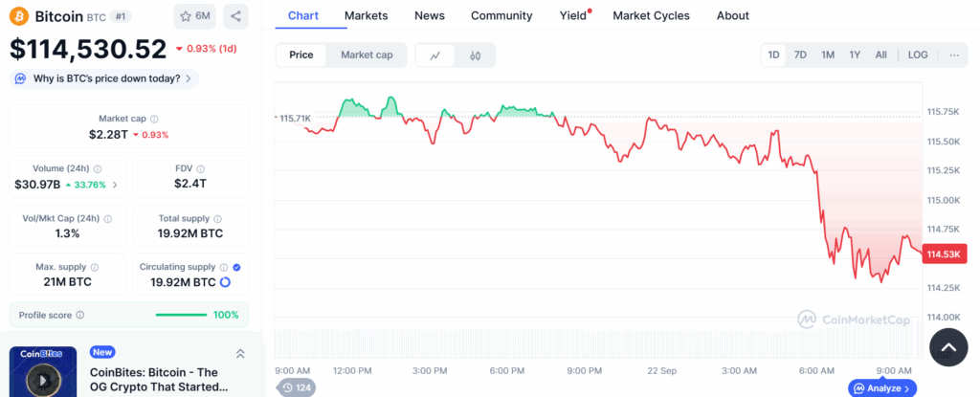Click the 21M BTC max supply value
The height and width of the screenshot is (397, 980).
click(x=68, y=282)
